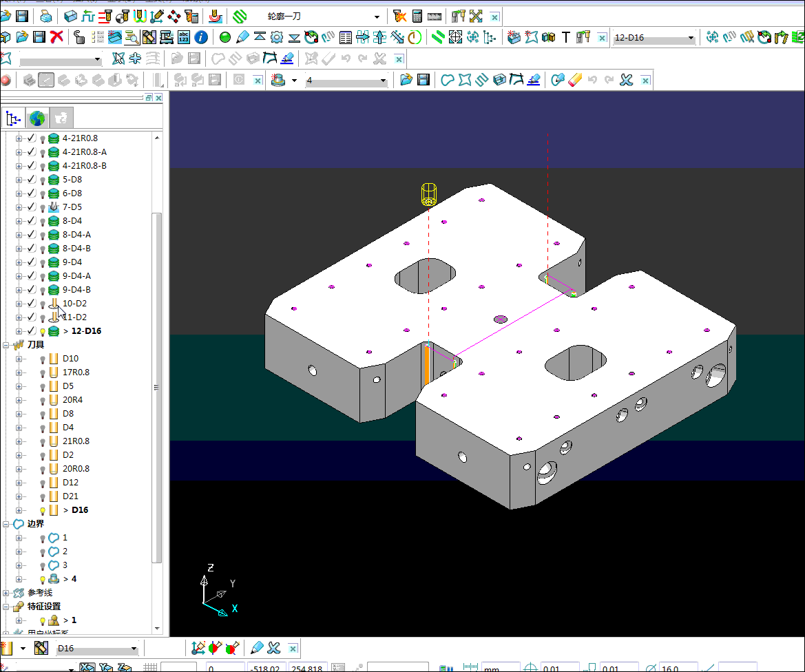Select the D21 tool entry
Screen dimensions: 805x672
coord(70,496)
